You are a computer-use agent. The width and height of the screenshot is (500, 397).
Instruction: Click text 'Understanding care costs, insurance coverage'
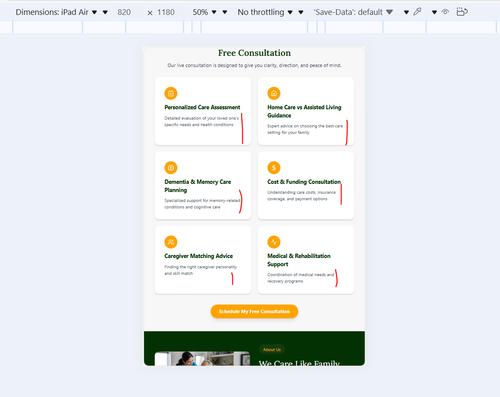click(x=301, y=196)
